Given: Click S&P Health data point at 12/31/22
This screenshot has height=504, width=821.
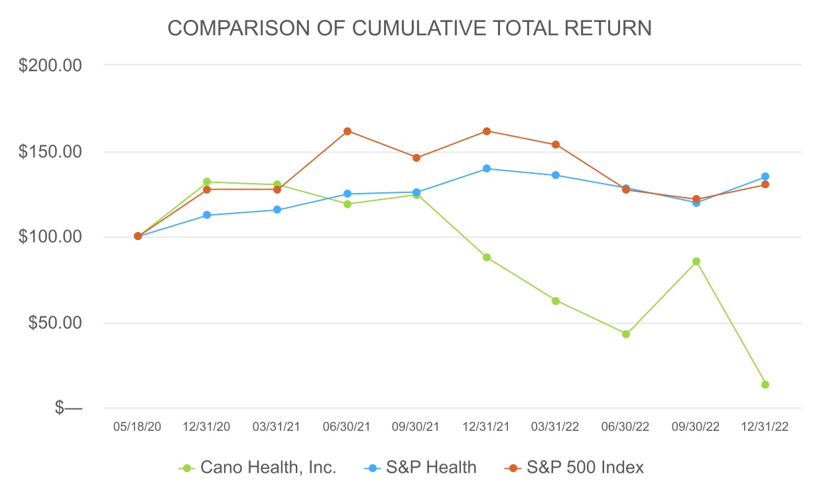Looking at the screenshot, I should point(765,176).
